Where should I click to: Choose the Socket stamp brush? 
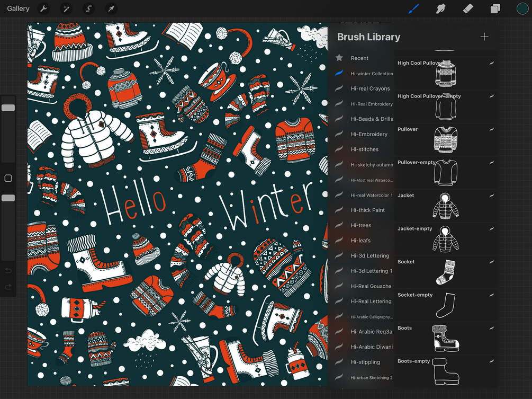coord(446,272)
